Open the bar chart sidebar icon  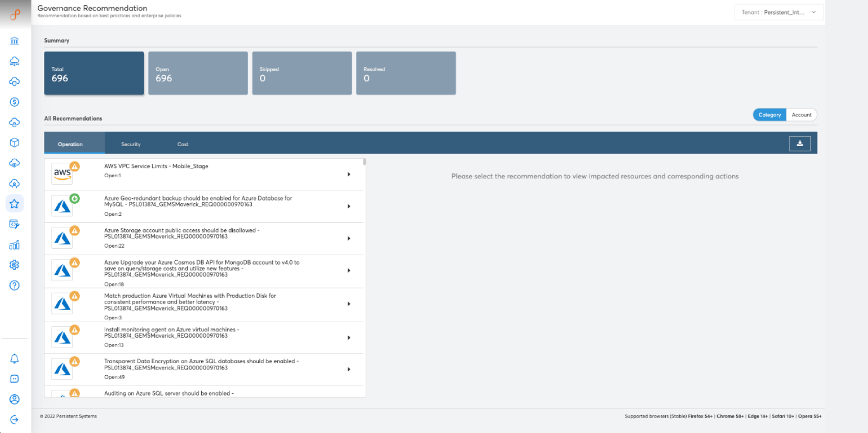(14, 245)
